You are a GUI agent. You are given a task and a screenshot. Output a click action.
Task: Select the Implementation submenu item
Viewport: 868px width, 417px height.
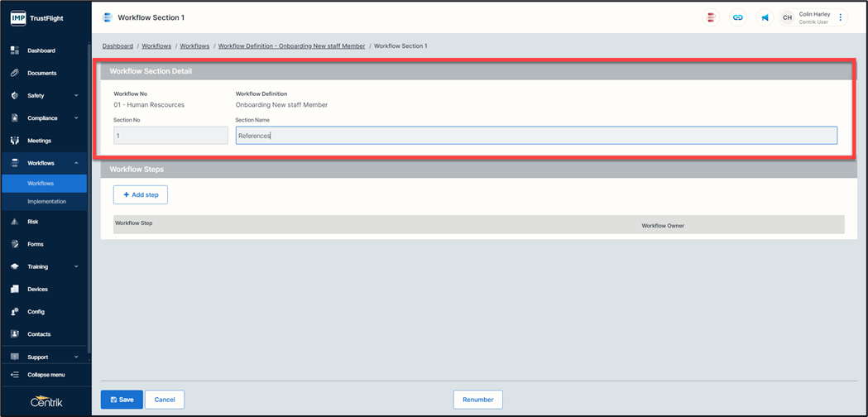coord(45,202)
